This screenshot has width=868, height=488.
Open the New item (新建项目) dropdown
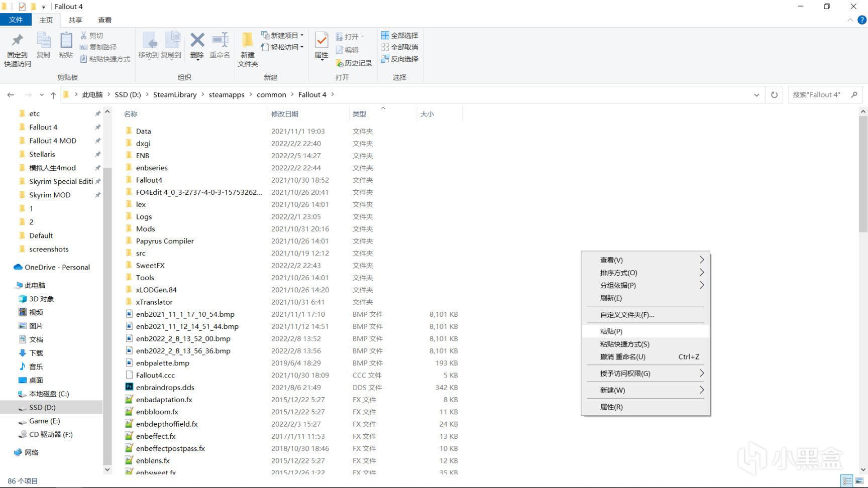pyautogui.click(x=282, y=36)
